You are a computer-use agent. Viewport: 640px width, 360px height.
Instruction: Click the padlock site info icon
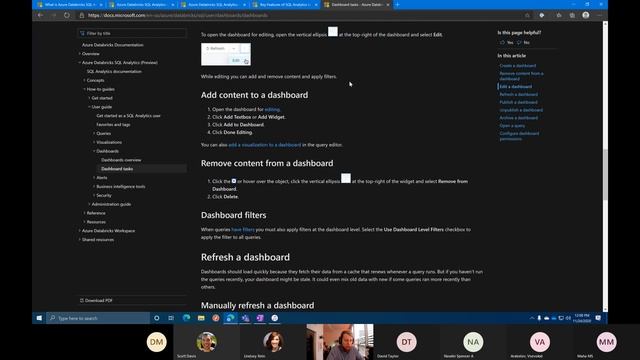pyautogui.click(x=82, y=16)
